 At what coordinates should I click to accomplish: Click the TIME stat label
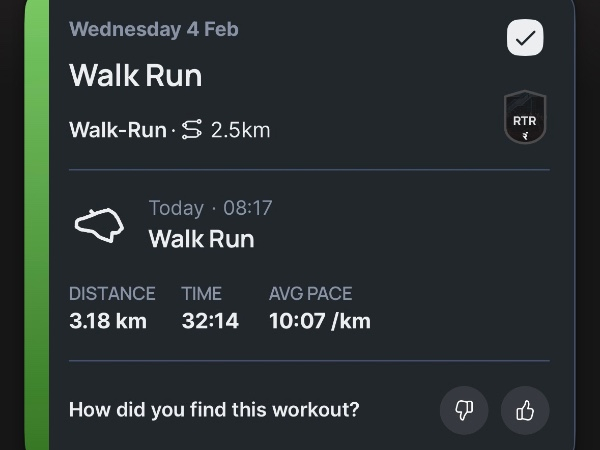coord(201,294)
